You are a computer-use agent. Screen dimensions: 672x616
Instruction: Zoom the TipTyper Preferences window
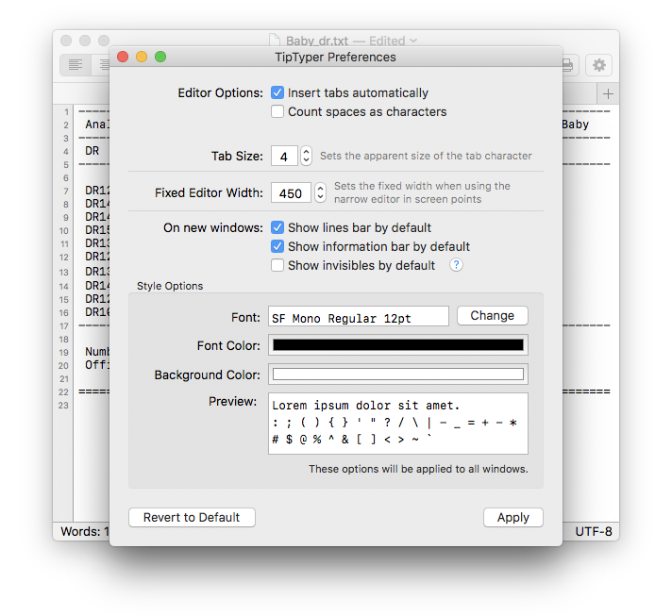(x=160, y=57)
